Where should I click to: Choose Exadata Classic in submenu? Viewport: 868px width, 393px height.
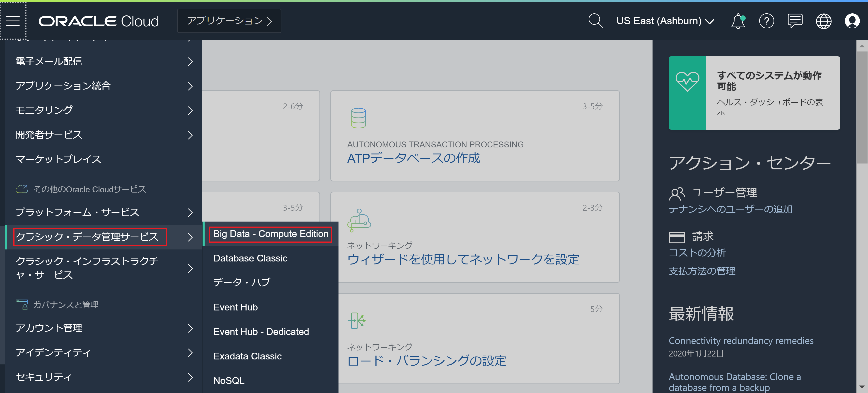247,356
